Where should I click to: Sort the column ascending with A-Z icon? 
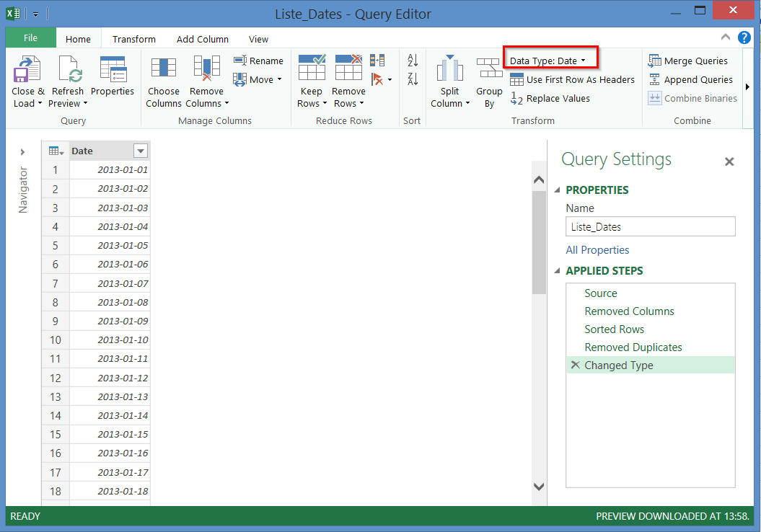click(413, 61)
